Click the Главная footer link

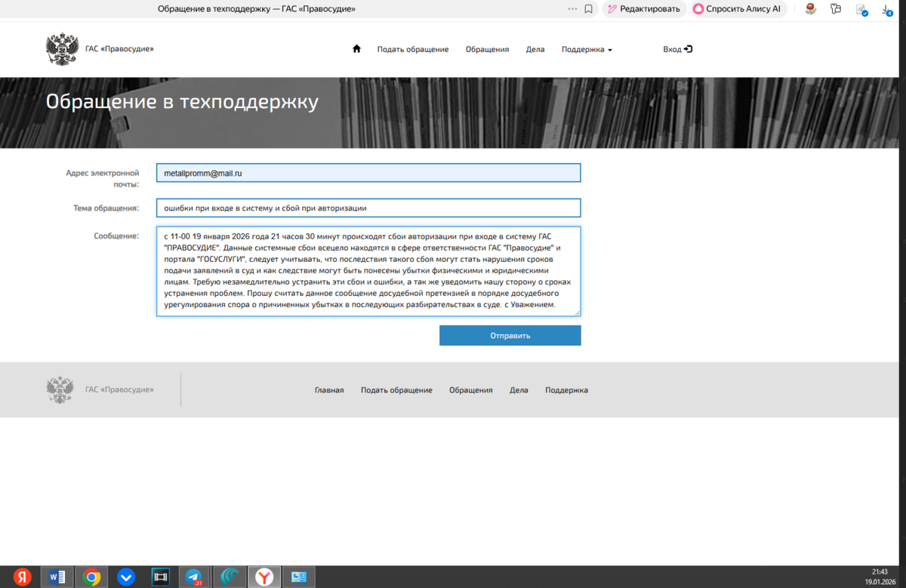329,390
